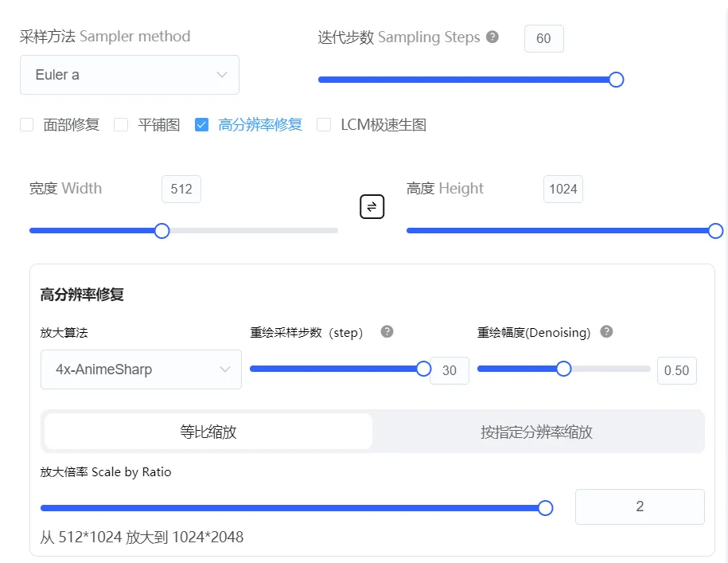The image size is (728, 563).
Task: Open the 4x-AnimeSharp upscaler dropdown
Action: click(x=141, y=369)
